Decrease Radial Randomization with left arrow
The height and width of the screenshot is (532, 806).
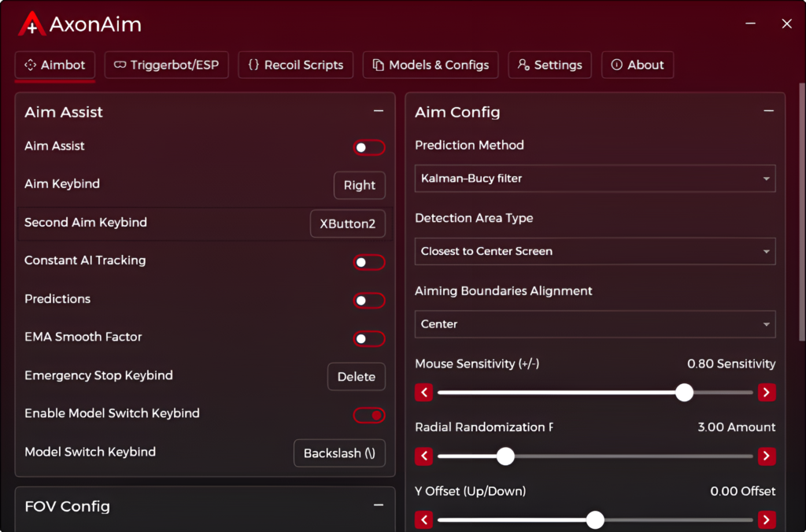coord(423,456)
